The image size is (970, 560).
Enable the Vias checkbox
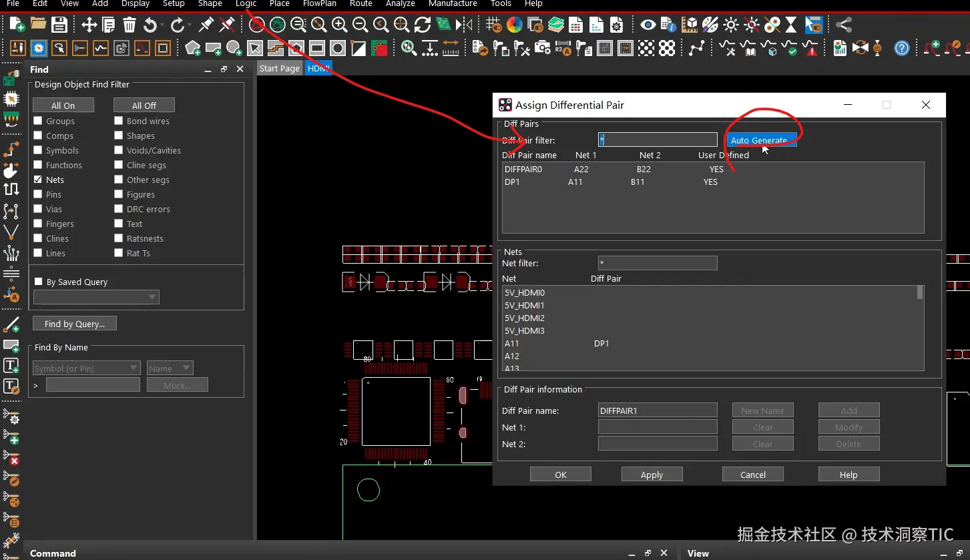point(38,209)
